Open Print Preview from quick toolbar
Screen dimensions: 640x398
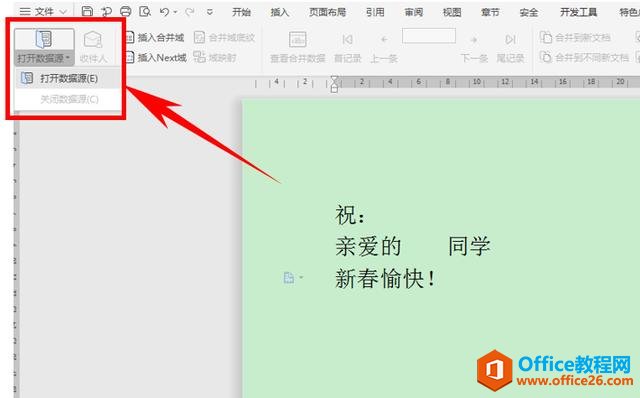(145, 11)
